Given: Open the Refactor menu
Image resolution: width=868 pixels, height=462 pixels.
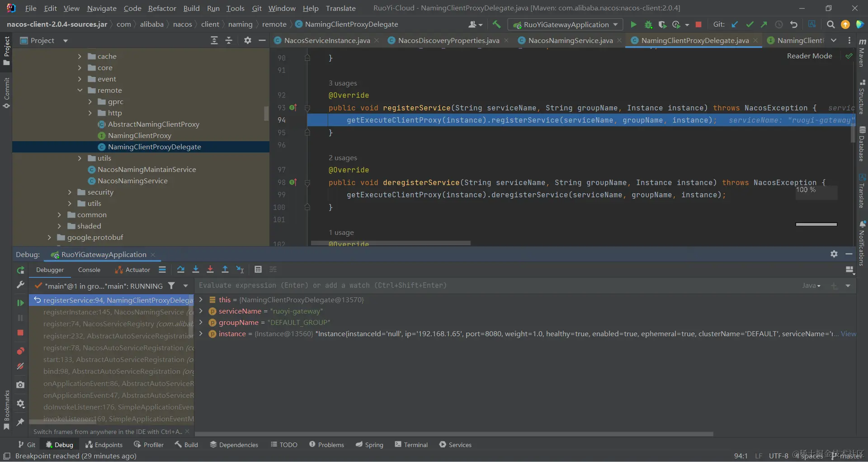Looking at the screenshot, I should coord(162,8).
